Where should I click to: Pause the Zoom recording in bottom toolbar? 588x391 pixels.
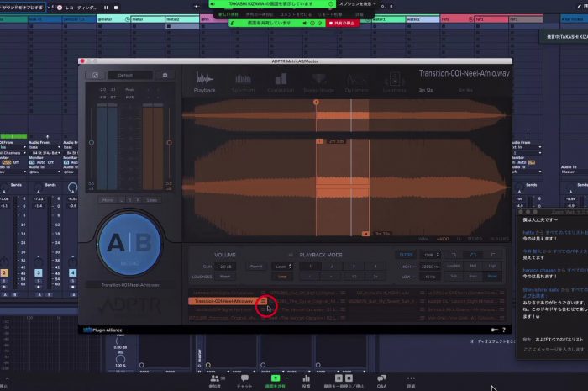pyautogui.click(x=339, y=378)
